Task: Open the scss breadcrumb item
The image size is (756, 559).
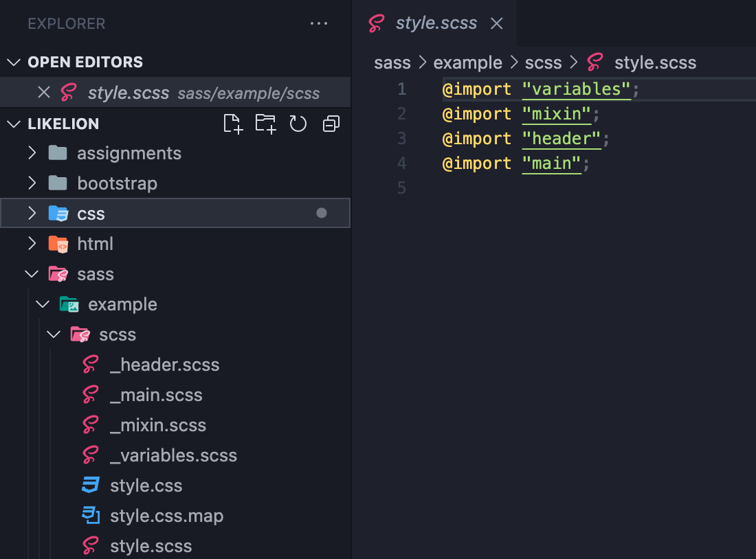Action: tap(543, 62)
